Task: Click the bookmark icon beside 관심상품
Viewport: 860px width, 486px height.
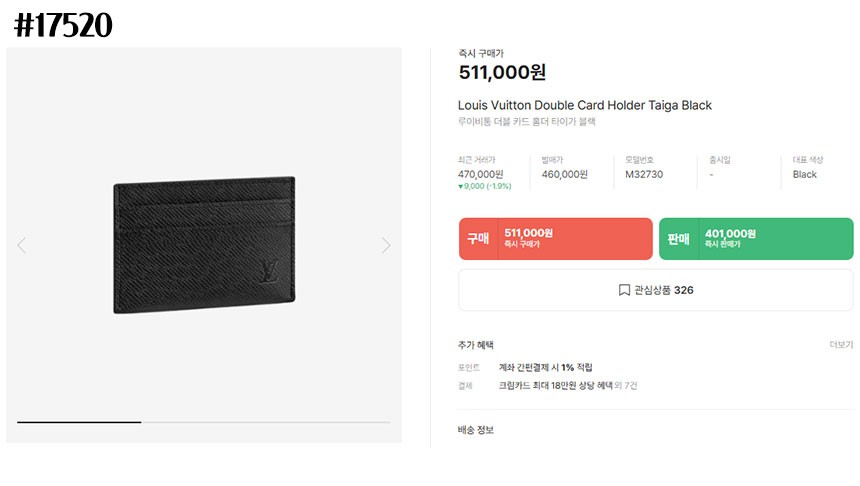Action: (624, 290)
